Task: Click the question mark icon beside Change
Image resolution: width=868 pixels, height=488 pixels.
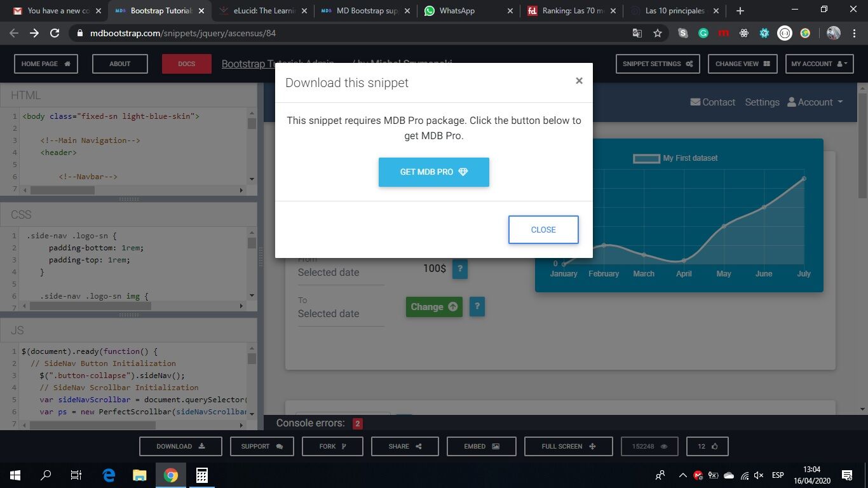Action: pyautogui.click(x=477, y=307)
